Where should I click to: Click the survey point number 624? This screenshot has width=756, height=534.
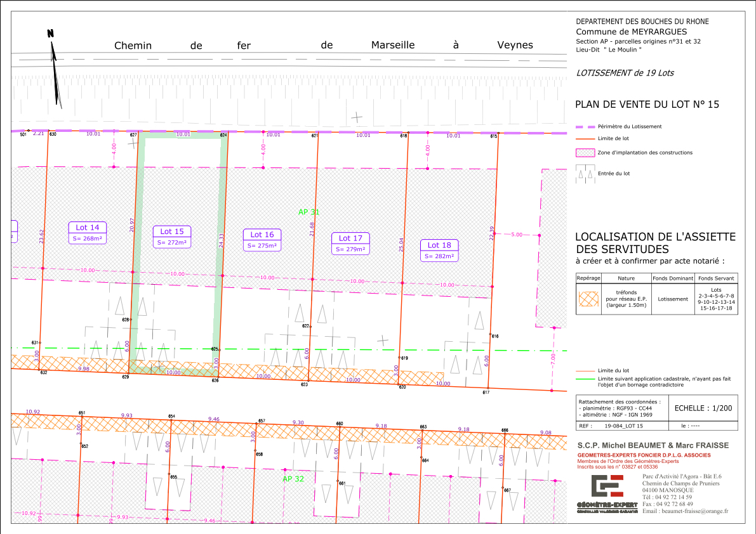[x=223, y=136]
